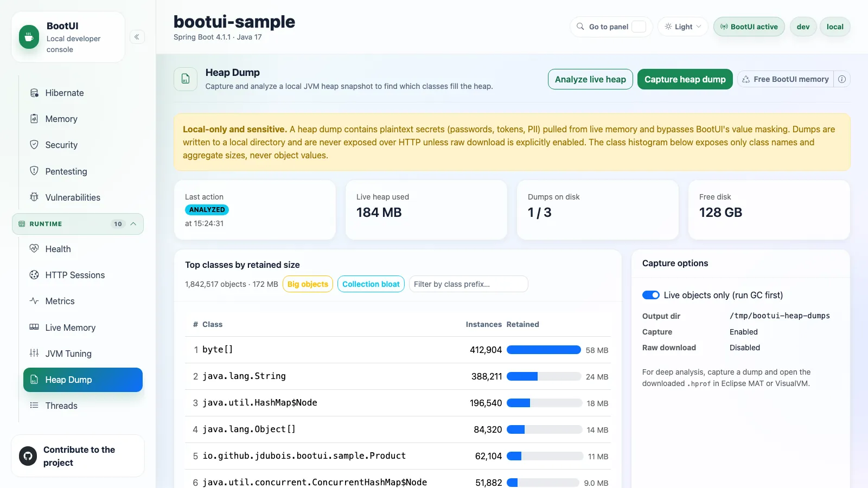Click Capture heap dump button

pyautogui.click(x=685, y=79)
